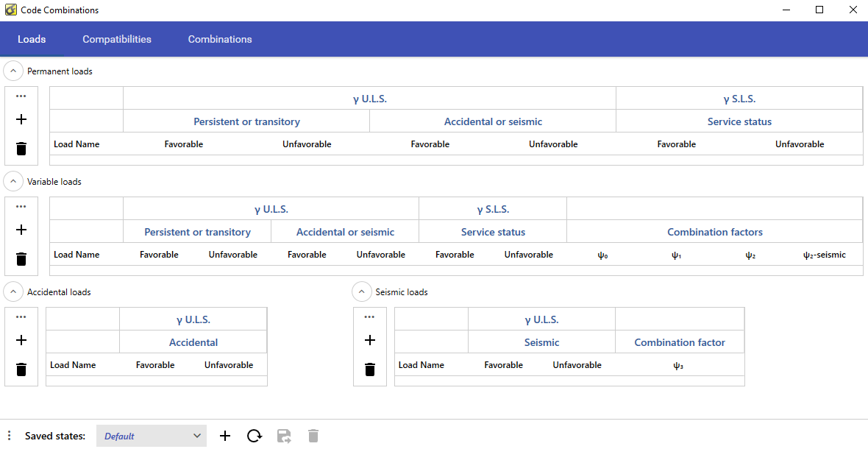Collapse the Variable loads section
868x449 pixels.
pos(13,181)
